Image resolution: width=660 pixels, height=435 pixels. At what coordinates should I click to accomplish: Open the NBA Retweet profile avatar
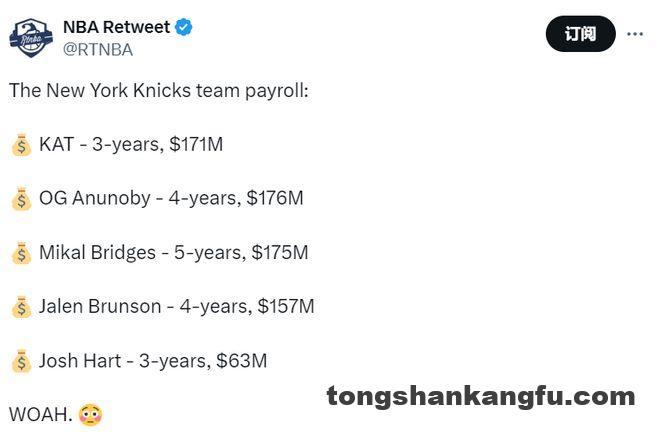(31, 37)
